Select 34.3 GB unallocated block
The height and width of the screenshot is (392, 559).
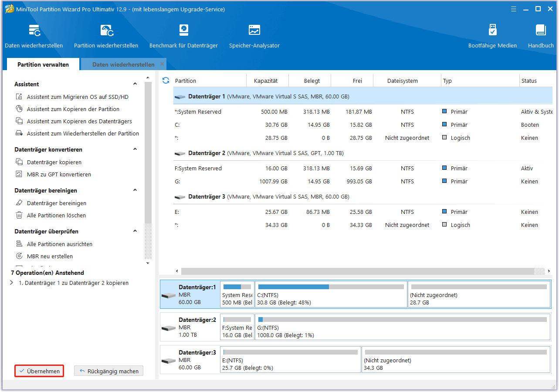coord(456,359)
